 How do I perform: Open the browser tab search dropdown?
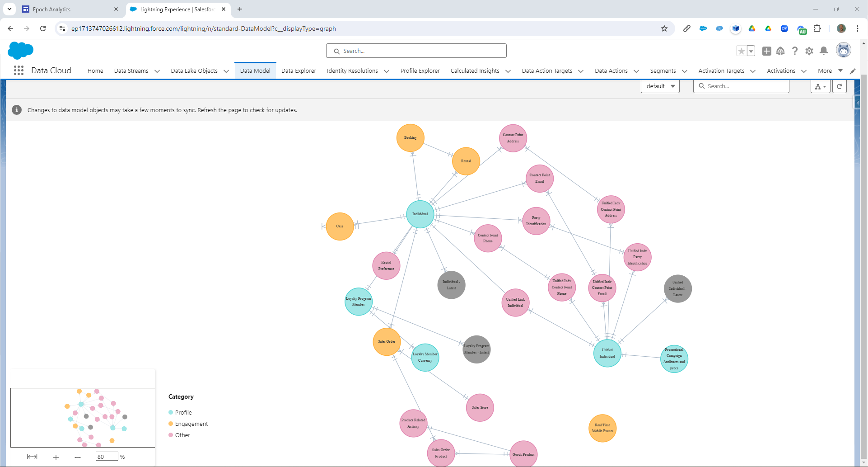click(x=9, y=9)
